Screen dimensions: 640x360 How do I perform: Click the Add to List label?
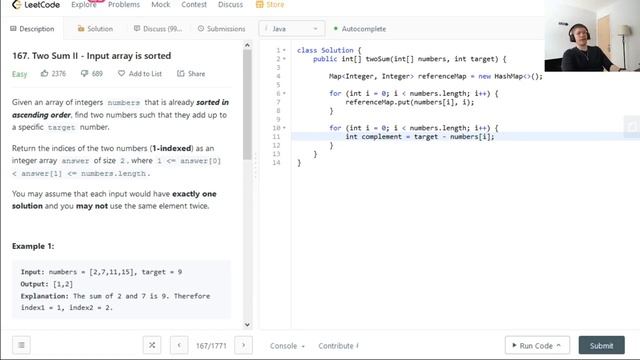coord(145,73)
